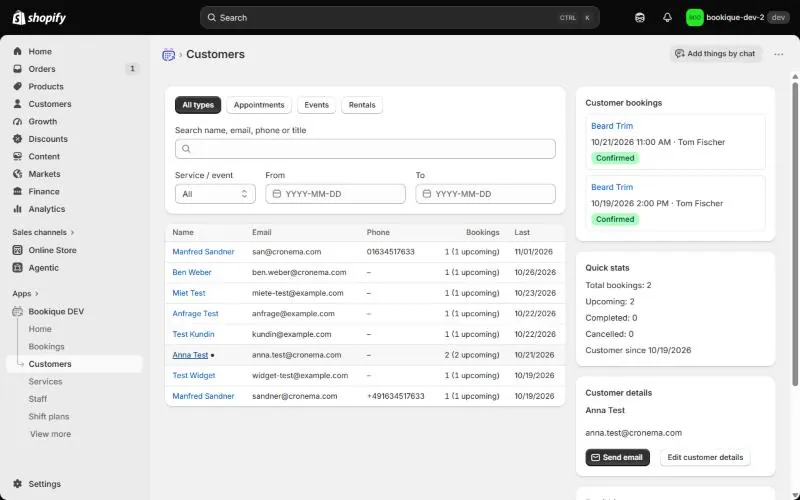This screenshot has width=800, height=500.
Task: Click the Growth icon
Action: coord(18,121)
